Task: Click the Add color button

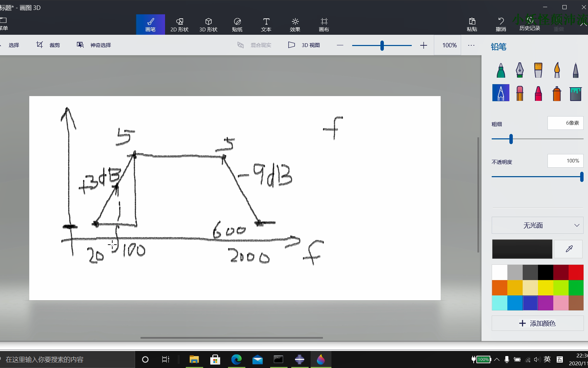Action: pyautogui.click(x=538, y=323)
